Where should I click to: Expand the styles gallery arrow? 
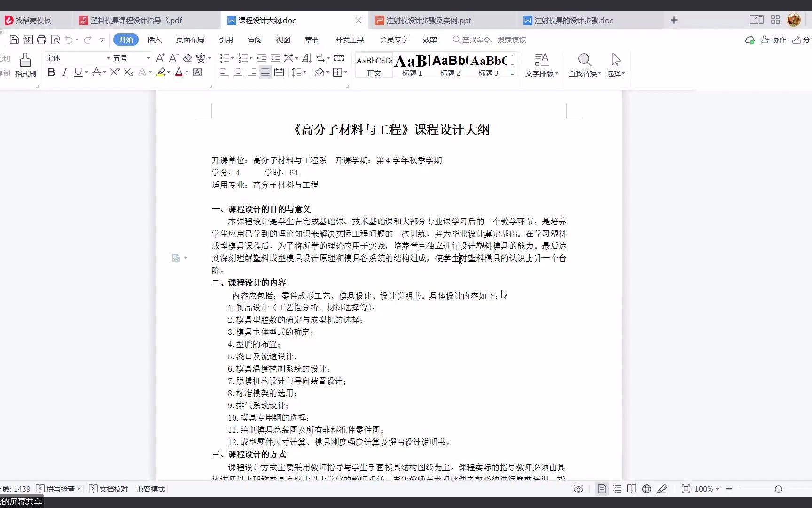pyautogui.click(x=513, y=74)
